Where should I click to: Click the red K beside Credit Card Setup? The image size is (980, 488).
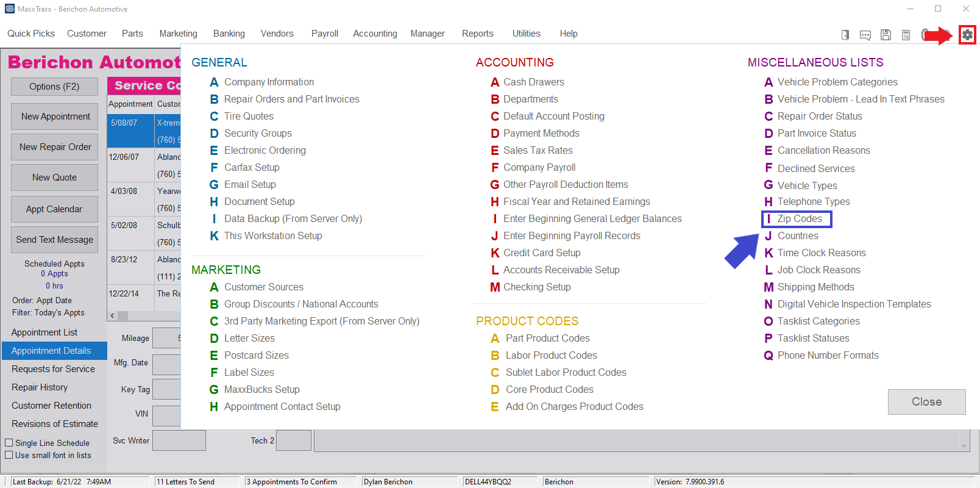point(495,253)
